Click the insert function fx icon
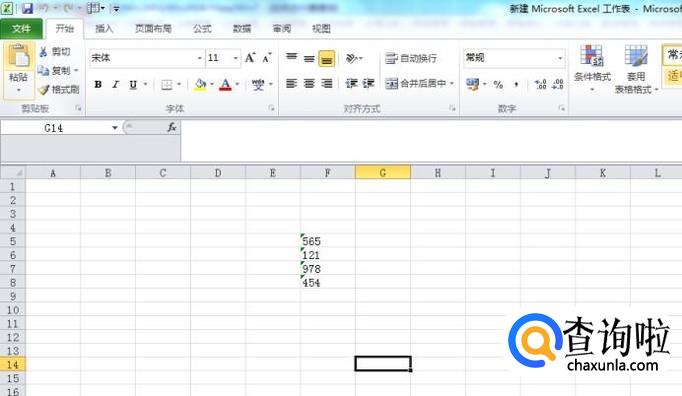This screenshot has height=396, width=682. pos(172,127)
